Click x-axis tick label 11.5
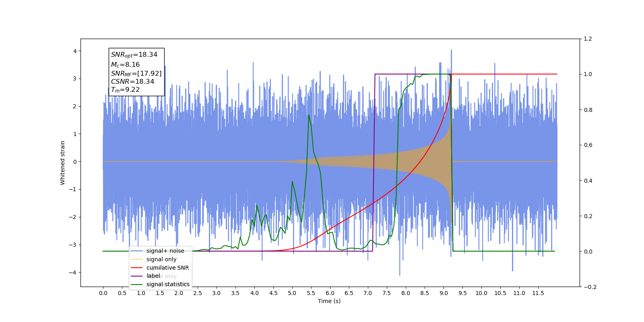 tap(538, 293)
